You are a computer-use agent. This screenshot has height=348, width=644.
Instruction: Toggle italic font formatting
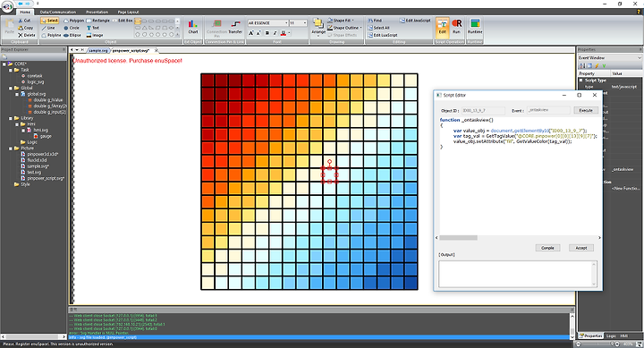point(275,33)
